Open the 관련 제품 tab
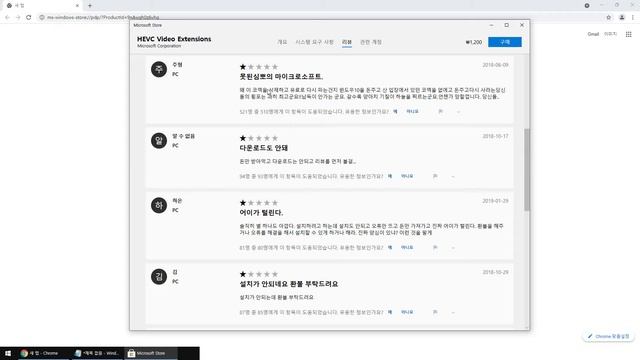Screen dimensions: 640x360 [371, 42]
